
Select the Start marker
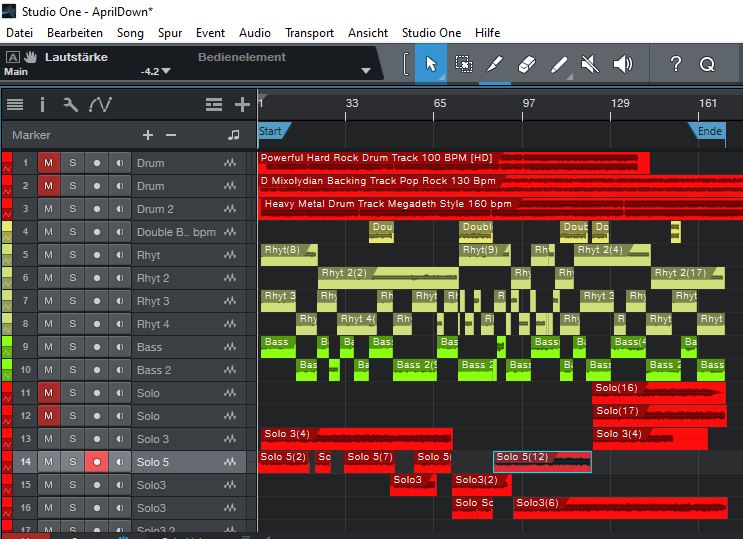tap(274, 131)
